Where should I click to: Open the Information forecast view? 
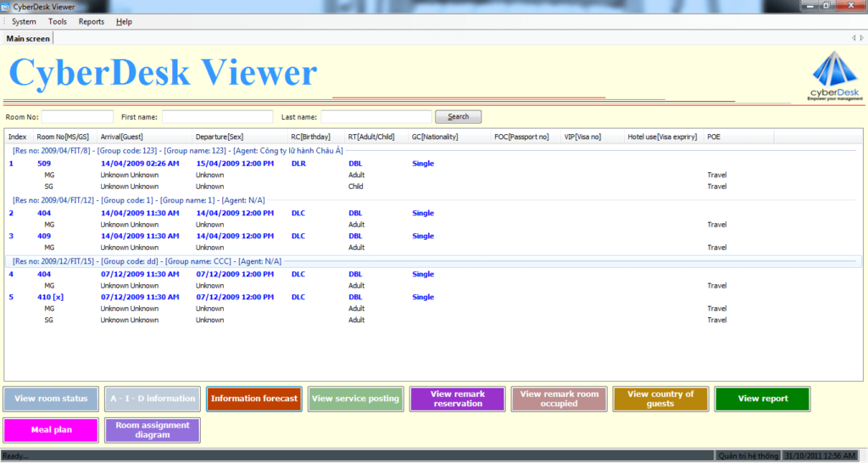[x=254, y=399]
